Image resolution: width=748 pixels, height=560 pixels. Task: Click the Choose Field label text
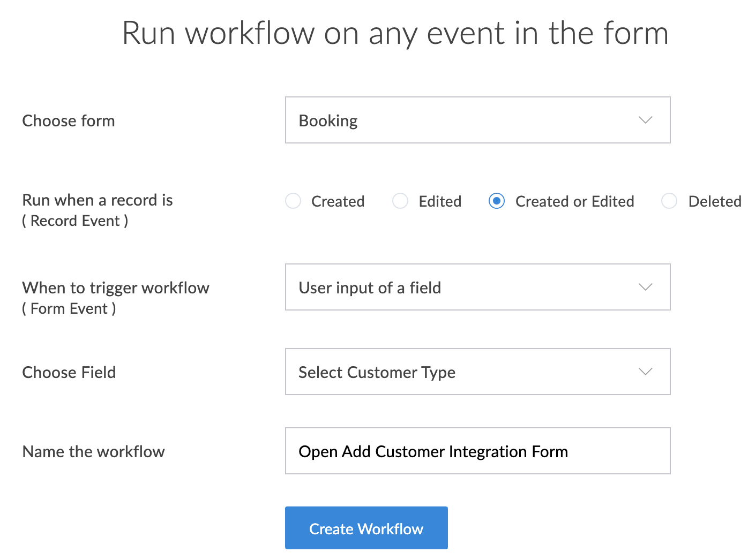point(69,373)
